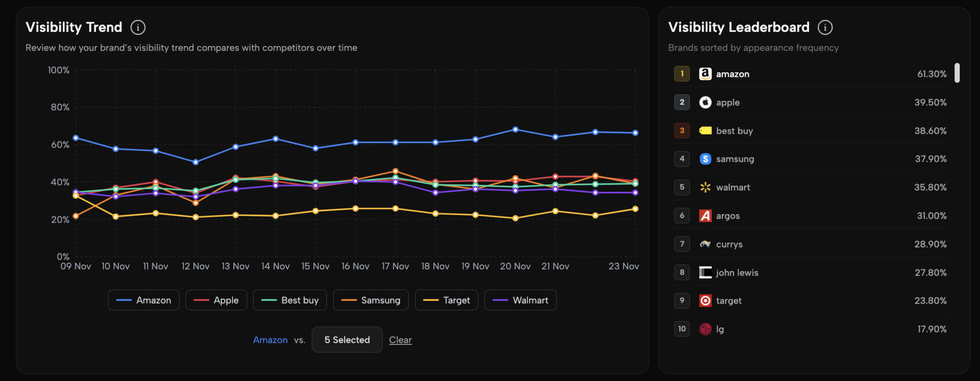This screenshot has width=980, height=381.
Task: Click the apple brand icon in the leaderboard
Action: 705,102
